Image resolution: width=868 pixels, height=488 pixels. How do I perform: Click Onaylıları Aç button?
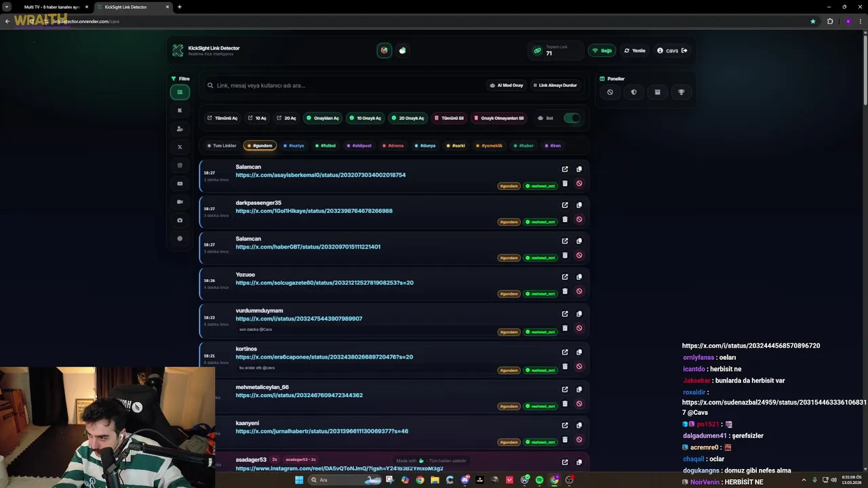323,118
